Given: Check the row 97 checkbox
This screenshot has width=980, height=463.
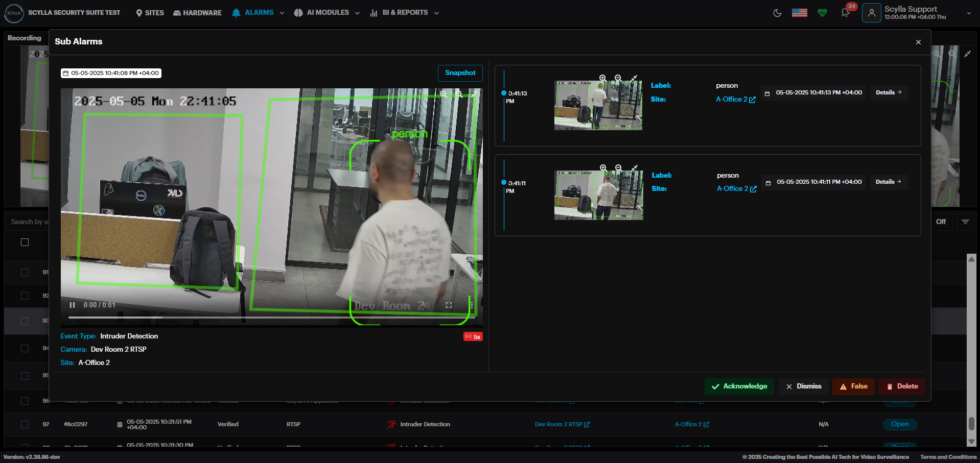Looking at the screenshot, I should [x=25, y=424].
